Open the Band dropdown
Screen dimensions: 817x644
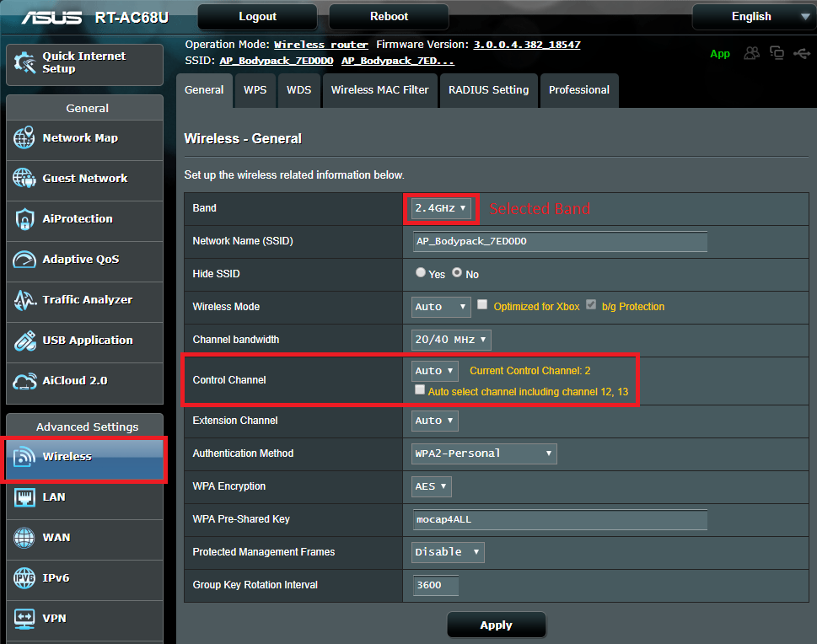[x=439, y=208]
